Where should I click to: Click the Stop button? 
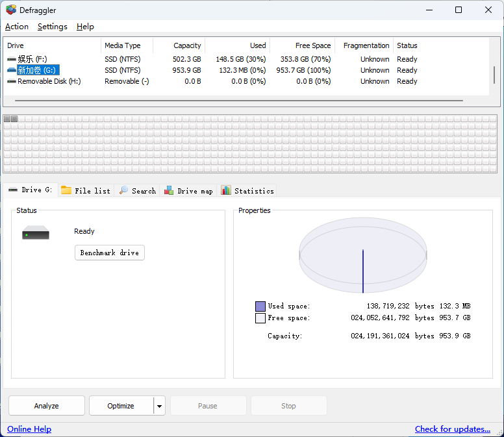tap(288, 406)
